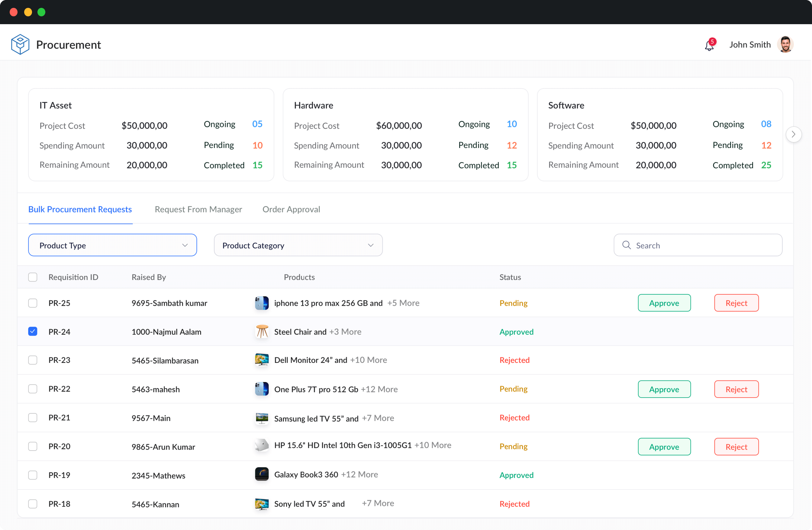Check the PR-25 row checkbox
Screen dimensions: 812x530
(x=32, y=303)
